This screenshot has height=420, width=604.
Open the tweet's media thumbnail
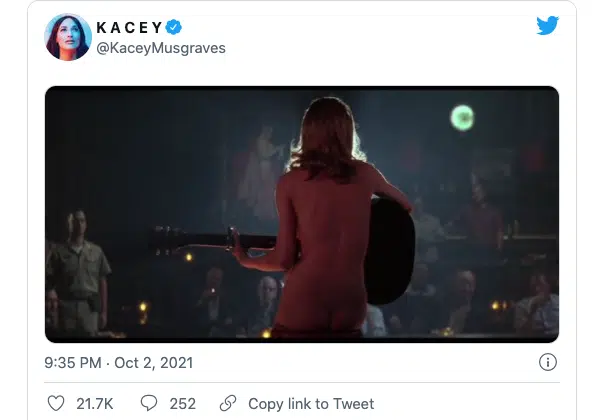(302, 214)
